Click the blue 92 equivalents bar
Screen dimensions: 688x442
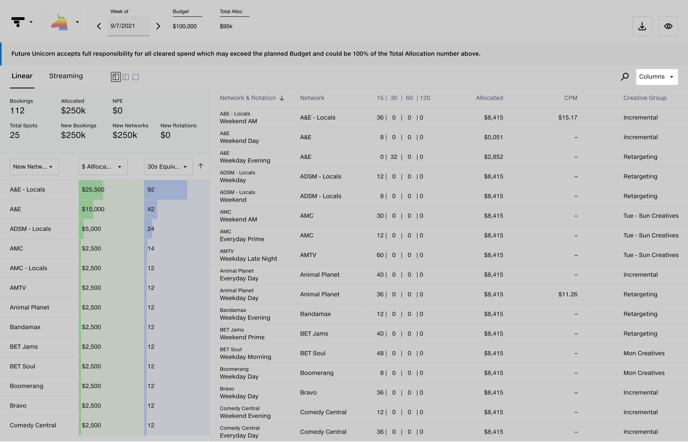165,190
